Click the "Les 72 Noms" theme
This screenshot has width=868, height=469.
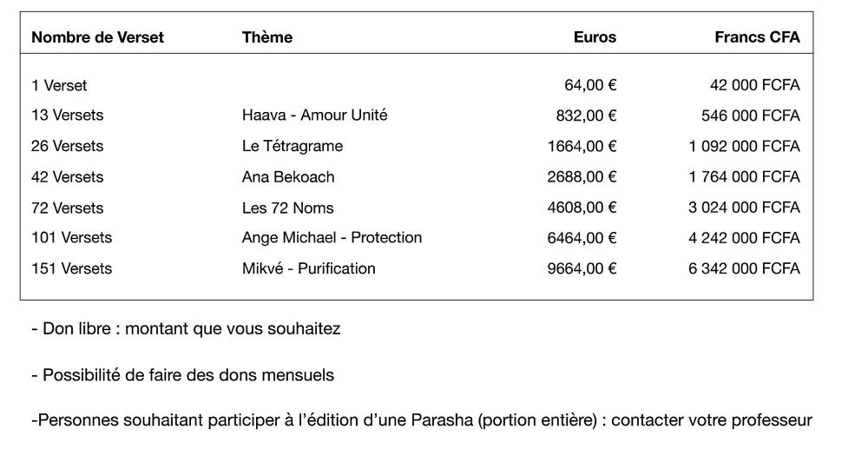pos(287,208)
